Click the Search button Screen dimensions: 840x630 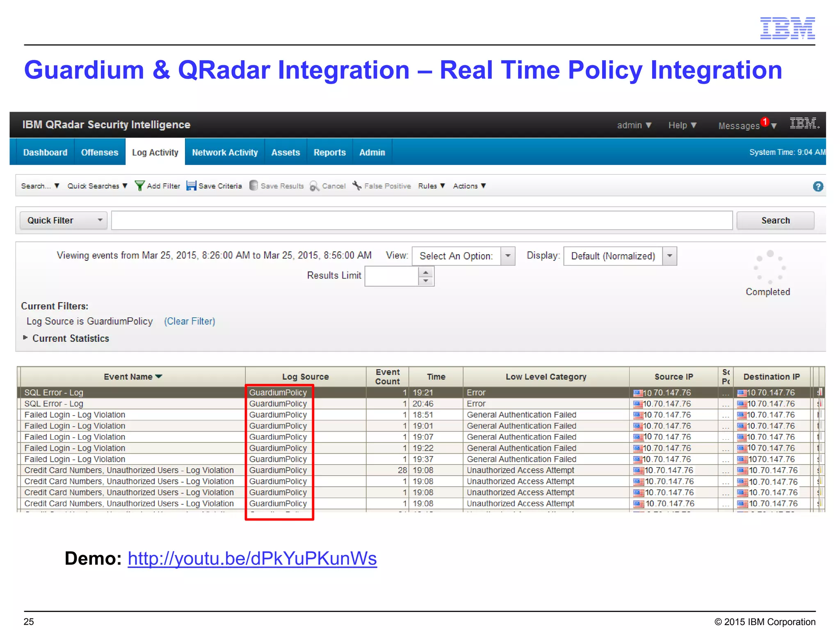[x=775, y=221]
